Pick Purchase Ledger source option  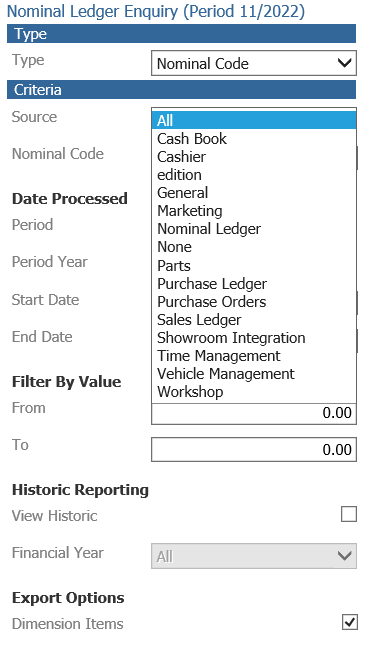pyautogui.click(x=254, y=284)
